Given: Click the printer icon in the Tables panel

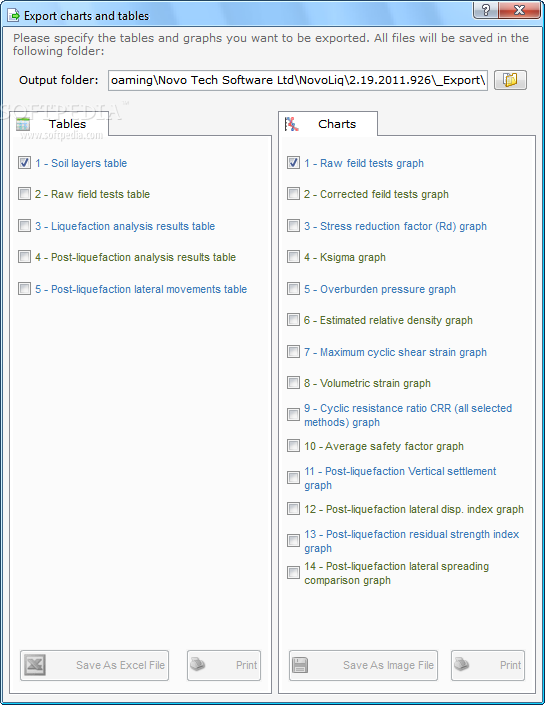Looking at the screenshot, I should pyautogui.click(x=198, y=664).
